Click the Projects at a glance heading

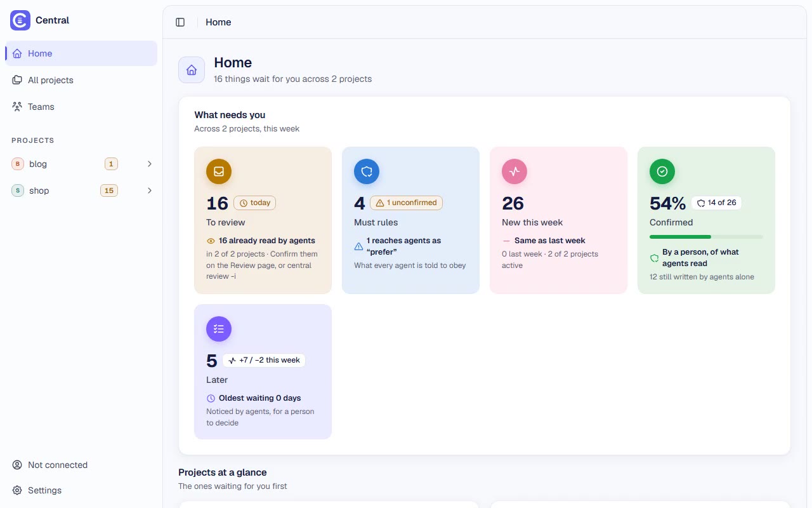223,472
